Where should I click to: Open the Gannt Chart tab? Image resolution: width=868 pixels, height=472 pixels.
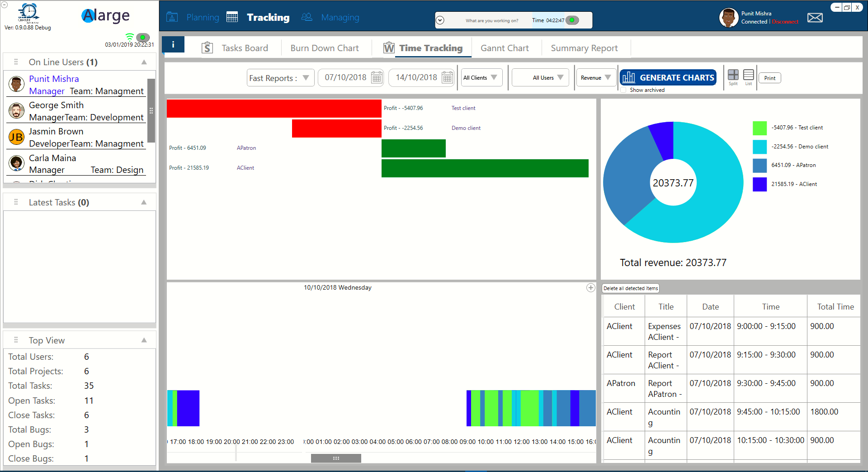[x=504, y=48]
